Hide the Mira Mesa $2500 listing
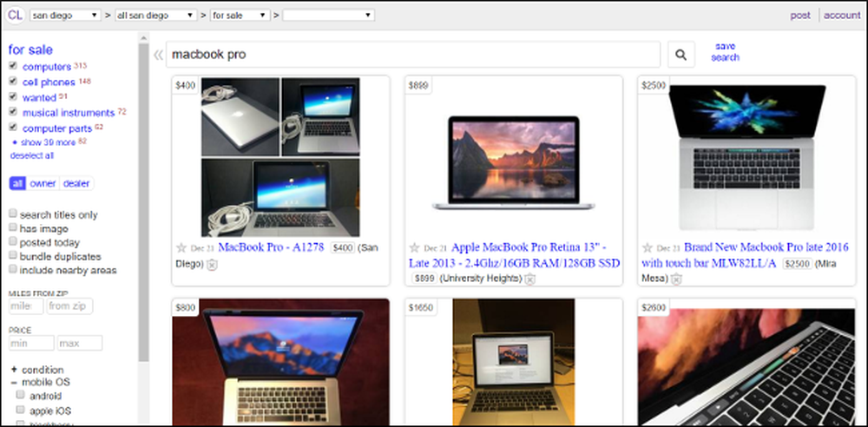 [676, 279]
